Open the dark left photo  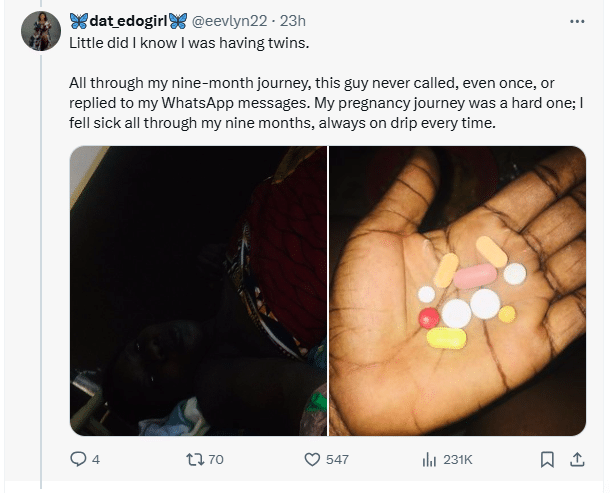[x=198, y=291]
